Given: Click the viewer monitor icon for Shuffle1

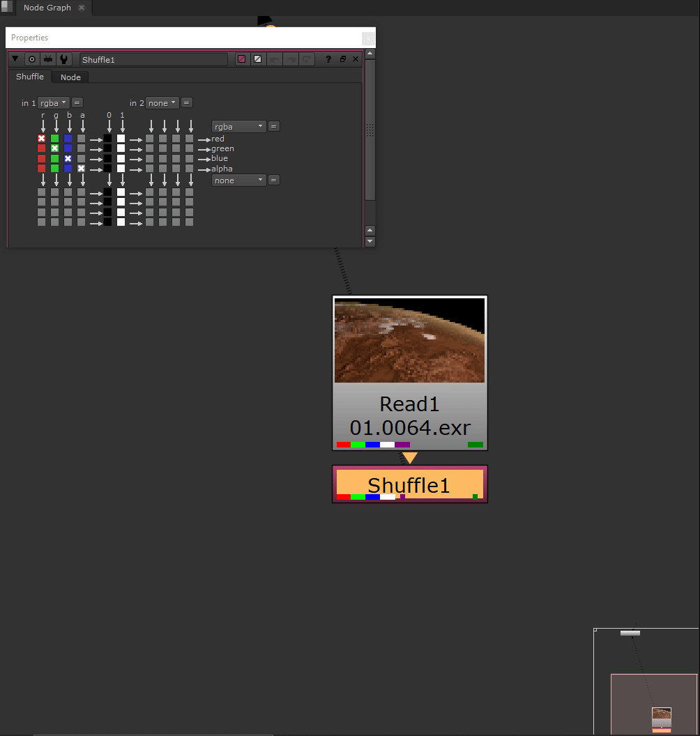Looking at the screenshot, I should [48, 59].
